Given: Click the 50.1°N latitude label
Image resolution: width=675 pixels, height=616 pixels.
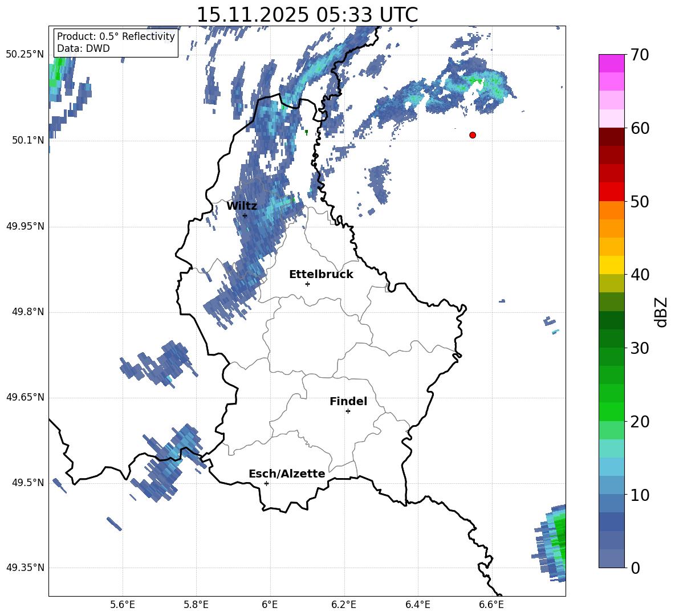Looking at the screenshot, I should pos(28,141).
